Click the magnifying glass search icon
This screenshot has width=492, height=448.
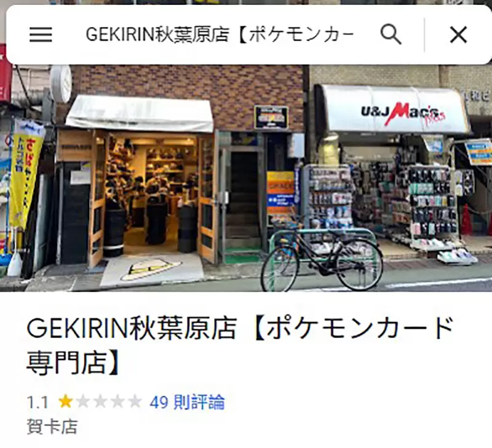tap(391, 34)
